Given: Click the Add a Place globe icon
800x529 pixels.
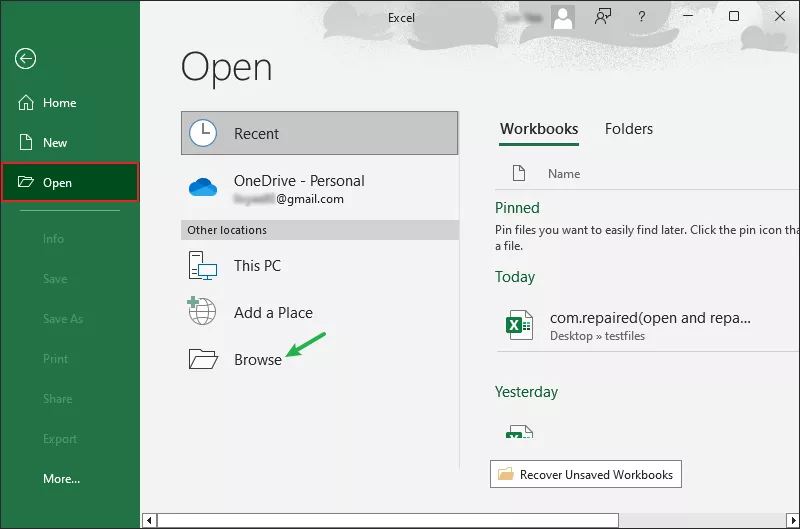Looking at the screenshot, I should click(202, 311).
